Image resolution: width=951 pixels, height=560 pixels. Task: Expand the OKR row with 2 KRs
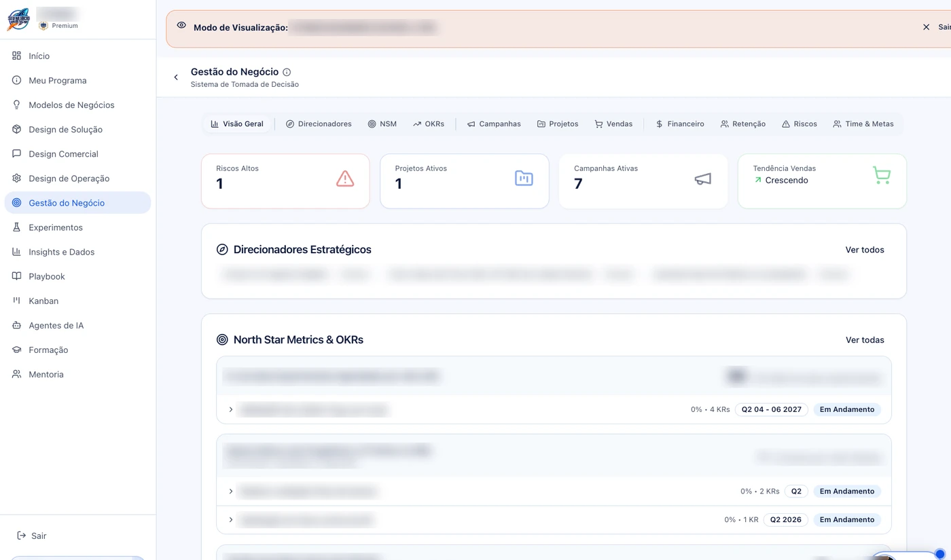coord(231,491)
